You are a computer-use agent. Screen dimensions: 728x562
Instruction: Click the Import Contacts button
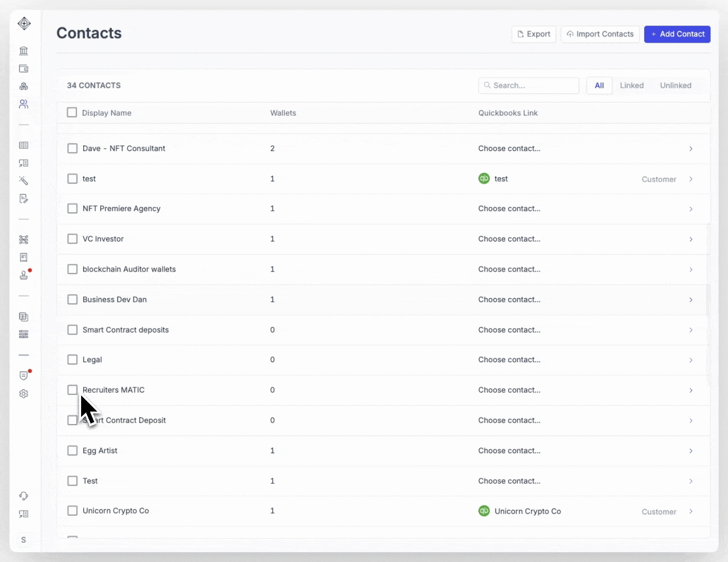click(x=600, y=34)
